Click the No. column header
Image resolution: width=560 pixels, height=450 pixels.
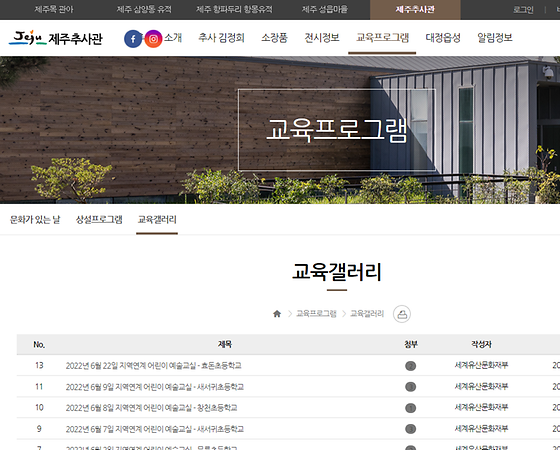click(x=39, y=345)
